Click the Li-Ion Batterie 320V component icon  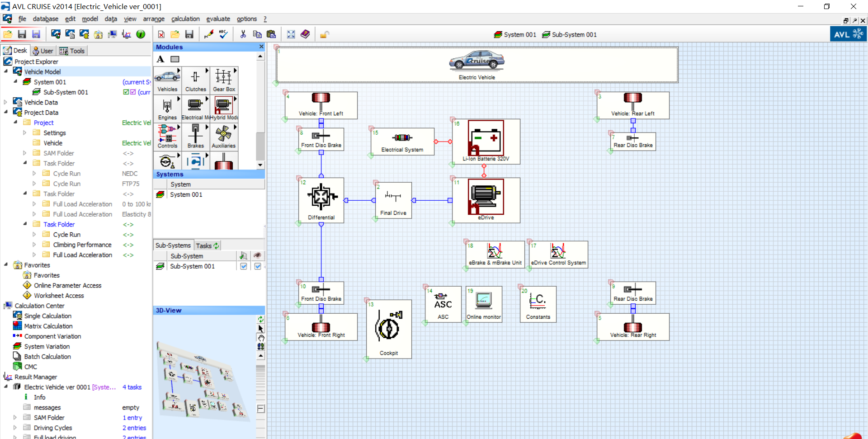[x=486, y=138]
